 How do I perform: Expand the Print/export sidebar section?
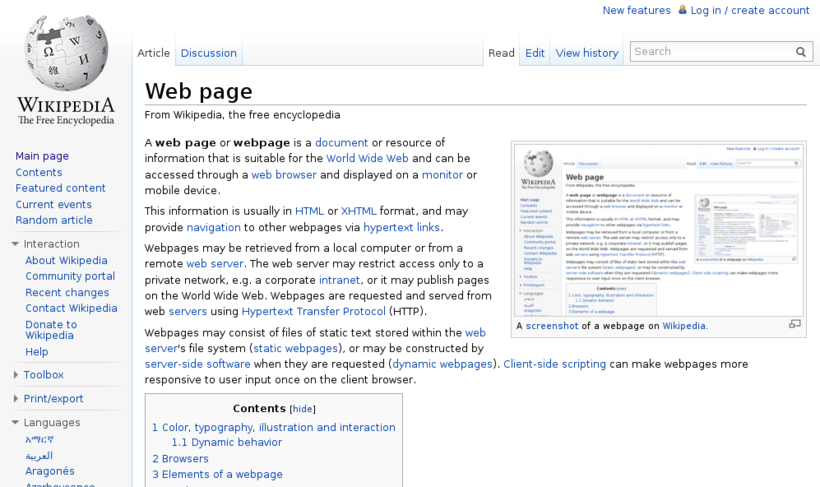[16, 399]
